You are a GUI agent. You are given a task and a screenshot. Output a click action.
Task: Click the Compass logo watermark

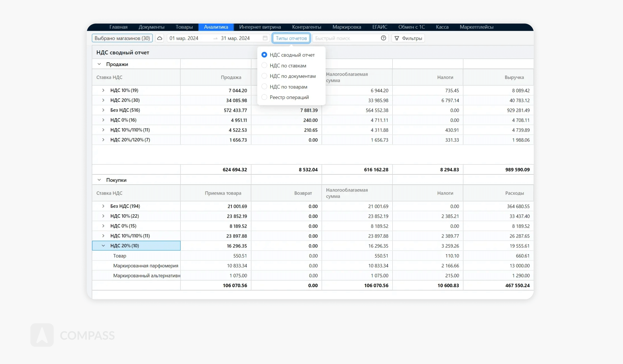42,335
